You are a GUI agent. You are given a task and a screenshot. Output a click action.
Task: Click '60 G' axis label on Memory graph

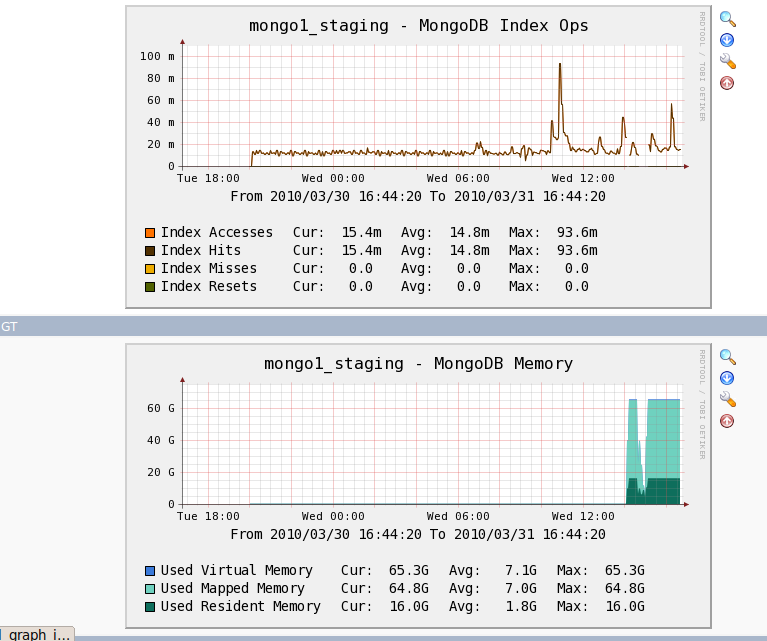[161, 408]
